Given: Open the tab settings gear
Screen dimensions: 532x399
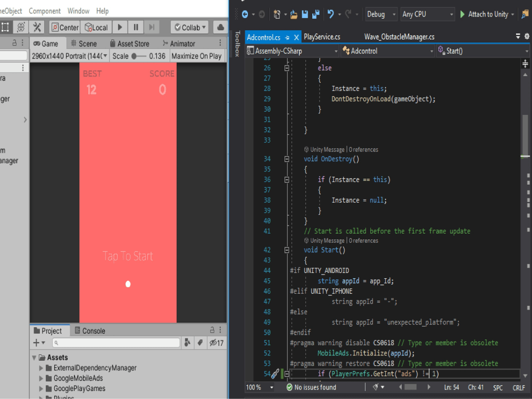Looking at the screenshot, I should [x=527, y=36].
